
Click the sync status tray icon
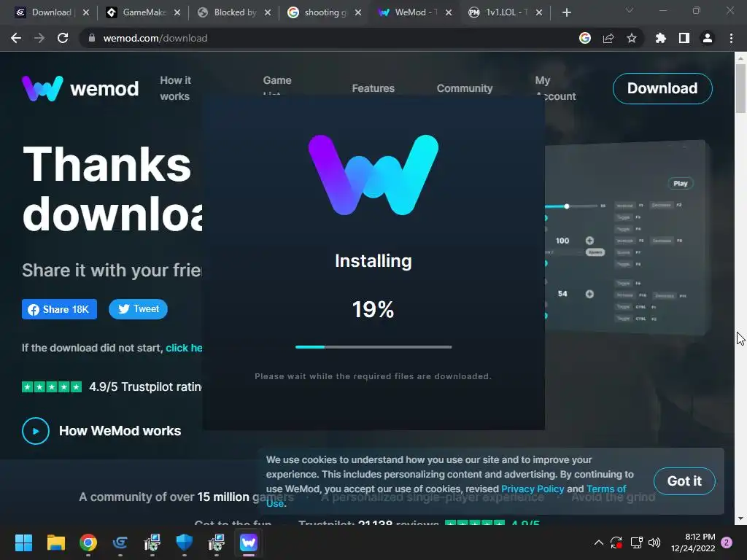tap(616, 542)
